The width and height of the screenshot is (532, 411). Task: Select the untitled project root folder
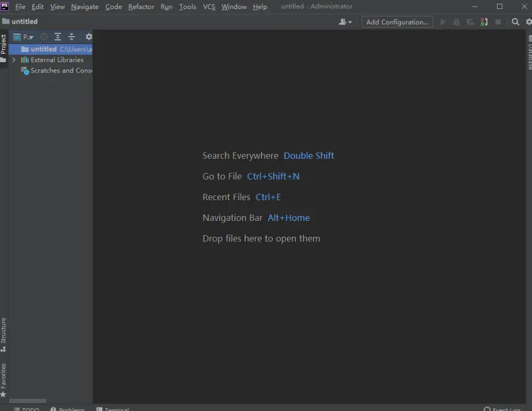tap(51, 49)
